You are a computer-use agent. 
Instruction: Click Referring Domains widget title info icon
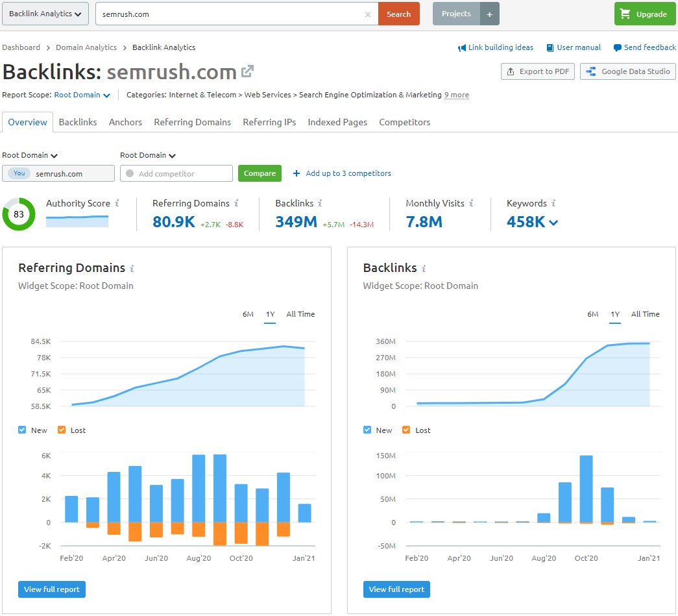[x=132, y=269]
